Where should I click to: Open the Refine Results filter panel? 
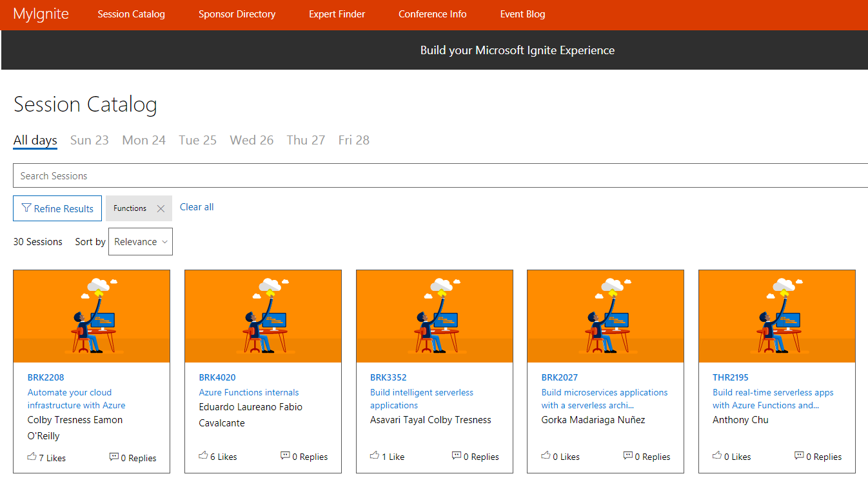click(57, 208)
